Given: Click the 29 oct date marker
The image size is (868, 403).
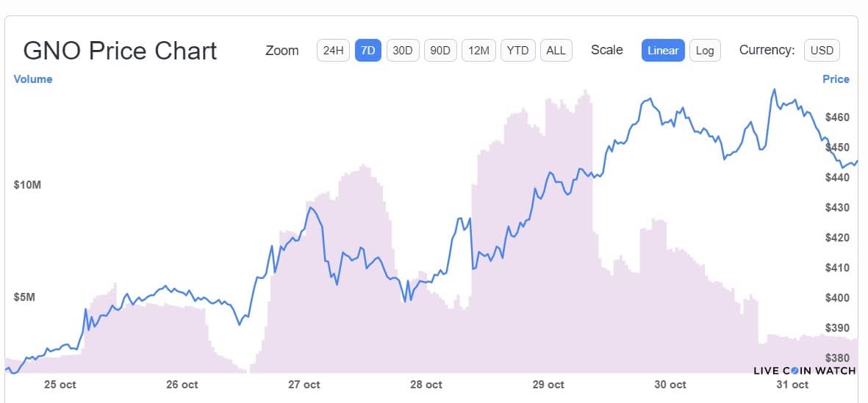Looking at the screenshot, I should click(548, 385).
